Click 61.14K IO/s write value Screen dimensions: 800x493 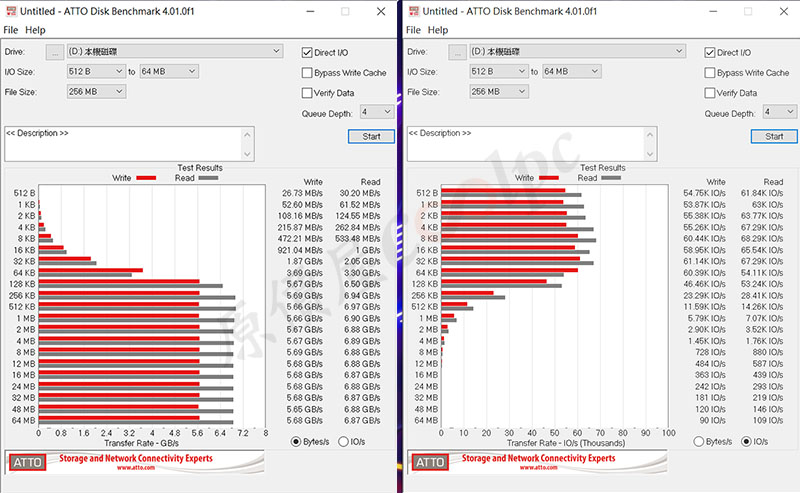coord(705,261)
